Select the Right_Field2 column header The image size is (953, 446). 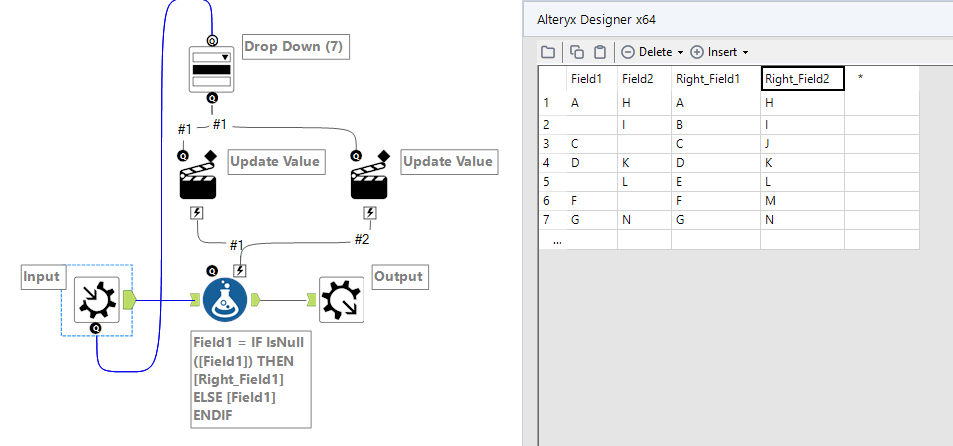(x=802, y=78)
